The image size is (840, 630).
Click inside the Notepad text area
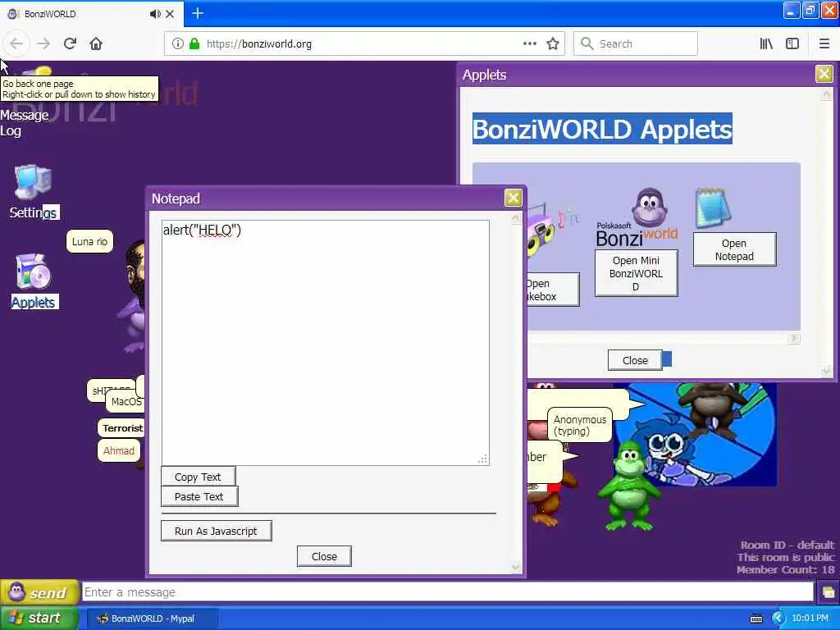coord(325,343)
